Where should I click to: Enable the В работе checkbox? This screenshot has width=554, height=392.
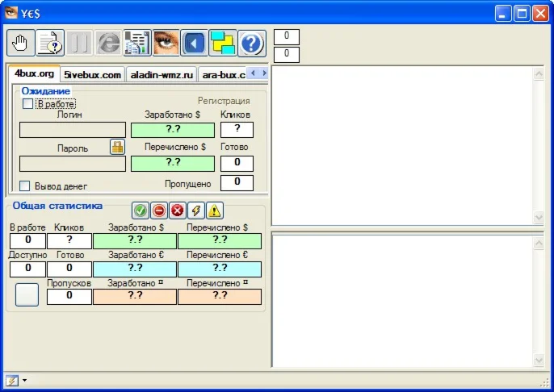27,104
